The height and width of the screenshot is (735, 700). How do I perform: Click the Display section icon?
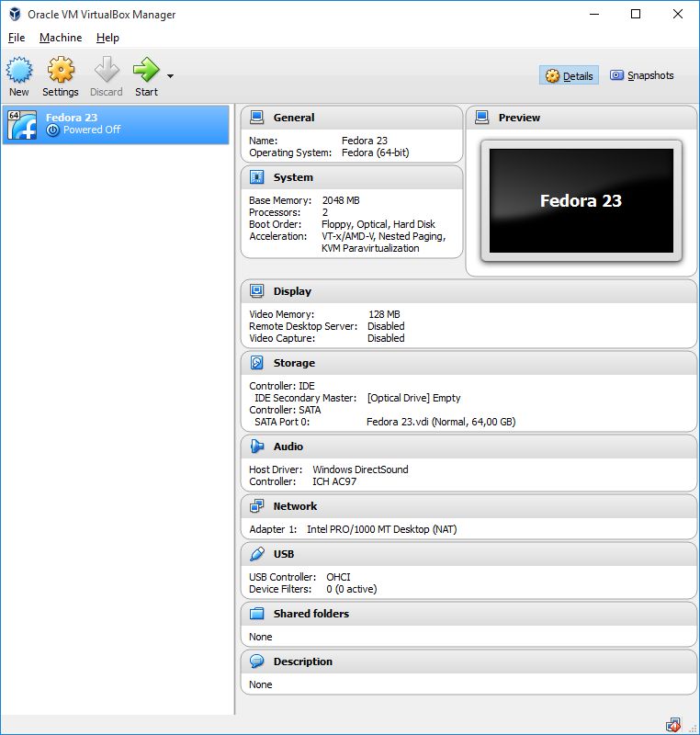257,291
